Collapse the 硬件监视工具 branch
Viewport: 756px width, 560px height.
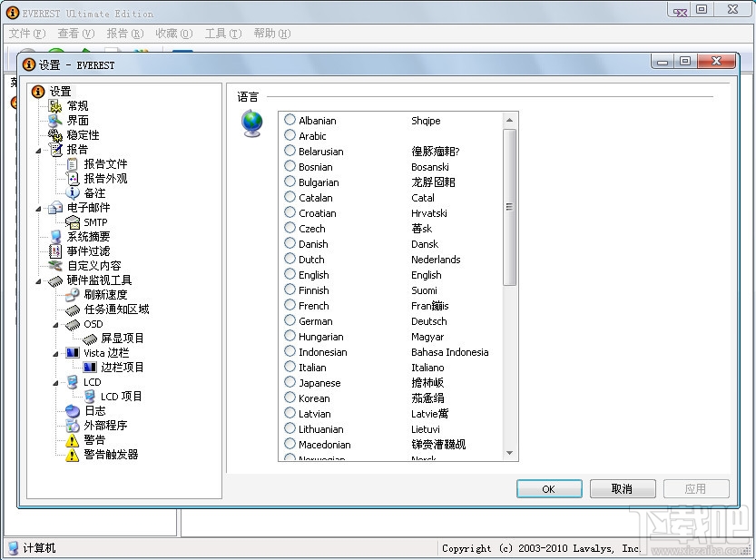[37, 280]
